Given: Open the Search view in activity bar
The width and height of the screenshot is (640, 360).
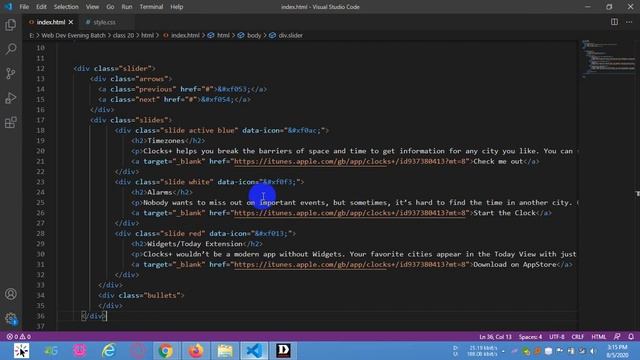Looking at the screenshot, I should tap(11, 49).
